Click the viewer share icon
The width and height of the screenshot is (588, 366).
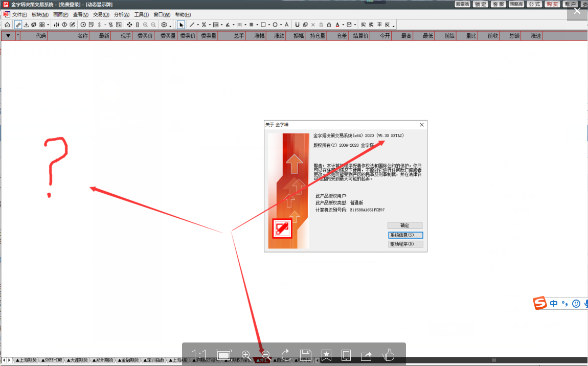click(x=366, y=355)
